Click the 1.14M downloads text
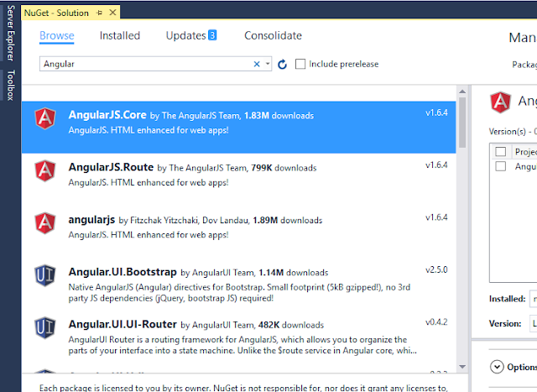This screenshot has width=537, height=392. [294, 273]
